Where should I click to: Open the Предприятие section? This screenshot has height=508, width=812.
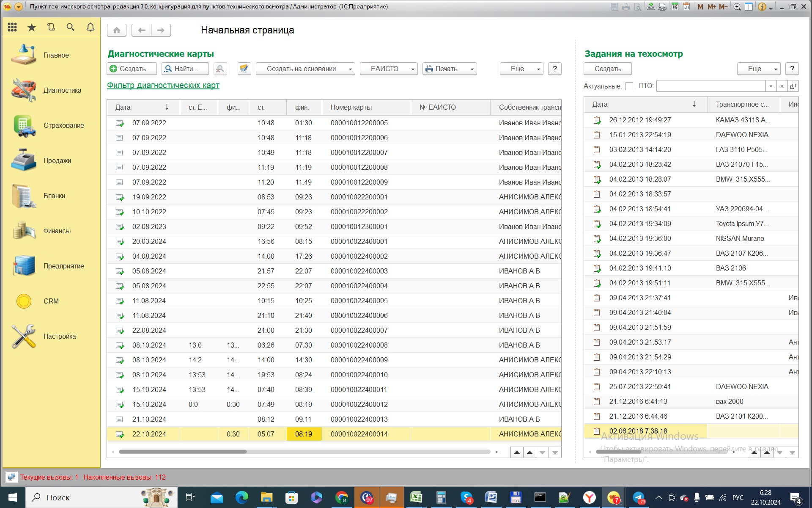(x=51, y=266)
